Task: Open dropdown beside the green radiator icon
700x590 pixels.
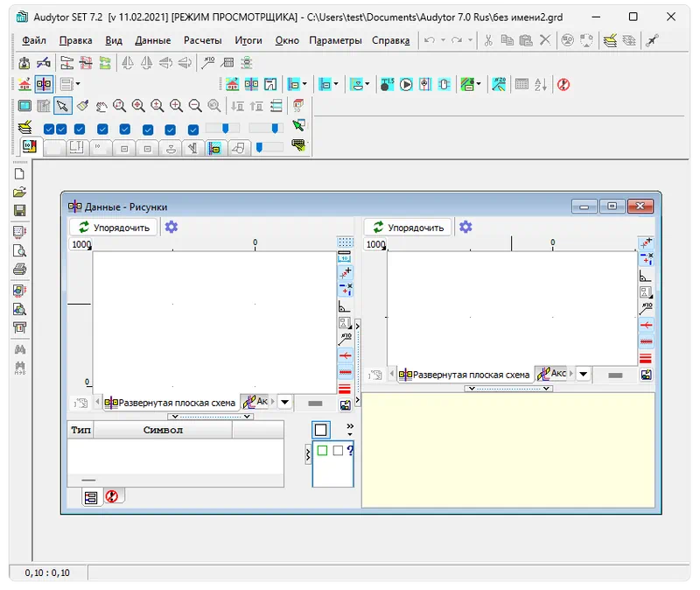Action: pyautogui.click(x=479, y=83)
